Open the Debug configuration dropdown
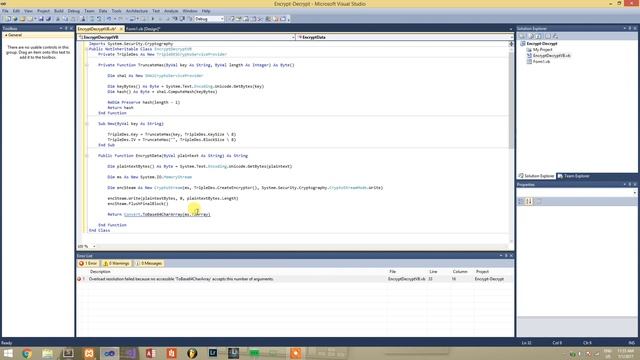The height and width of the screenshot is (360, 640). pos(209,19)
